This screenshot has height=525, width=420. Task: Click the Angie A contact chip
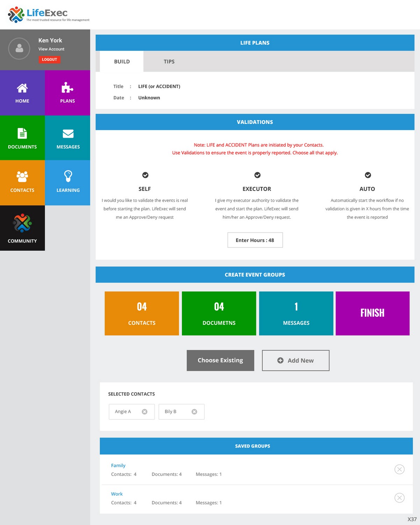coord(131,412)
